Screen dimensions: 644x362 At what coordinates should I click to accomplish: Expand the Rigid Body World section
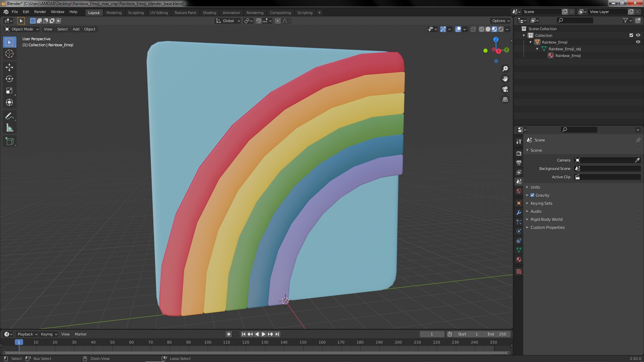[546, 219]
